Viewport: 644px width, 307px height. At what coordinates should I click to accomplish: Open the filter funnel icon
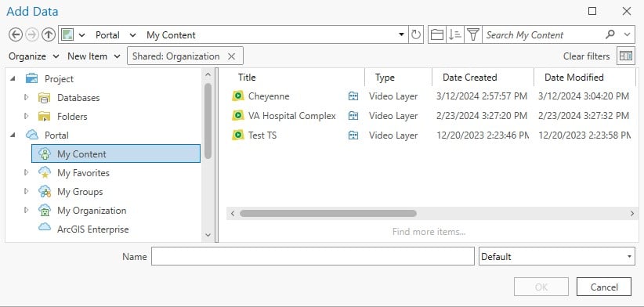tap(473, 35)
